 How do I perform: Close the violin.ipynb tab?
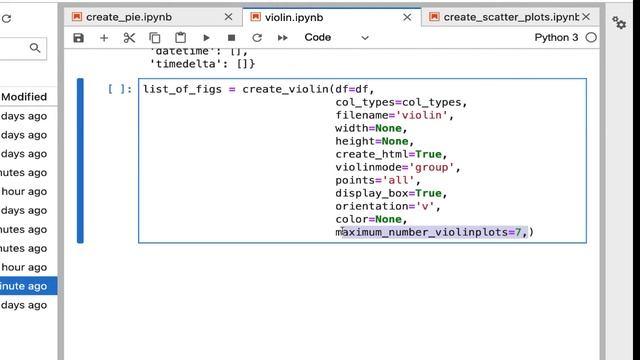(x=407, y=17)
